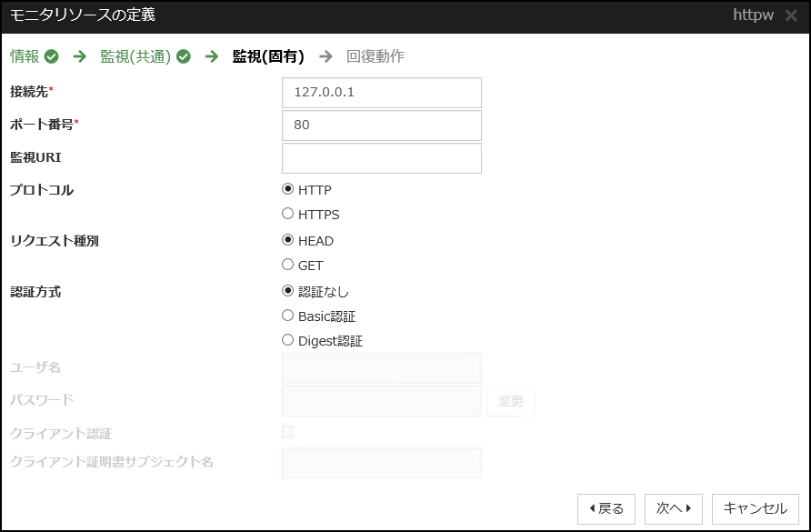Go to the 情報 wizard step
The height and width of the screenshot is (532, 811).
pyautogui.click(x=25, y=56)
